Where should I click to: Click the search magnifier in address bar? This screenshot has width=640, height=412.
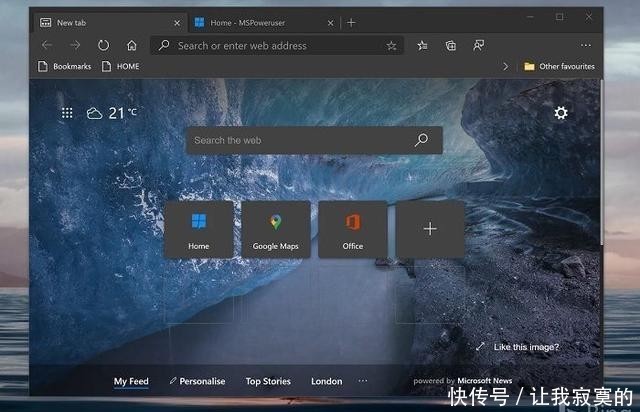pos(164,45)
